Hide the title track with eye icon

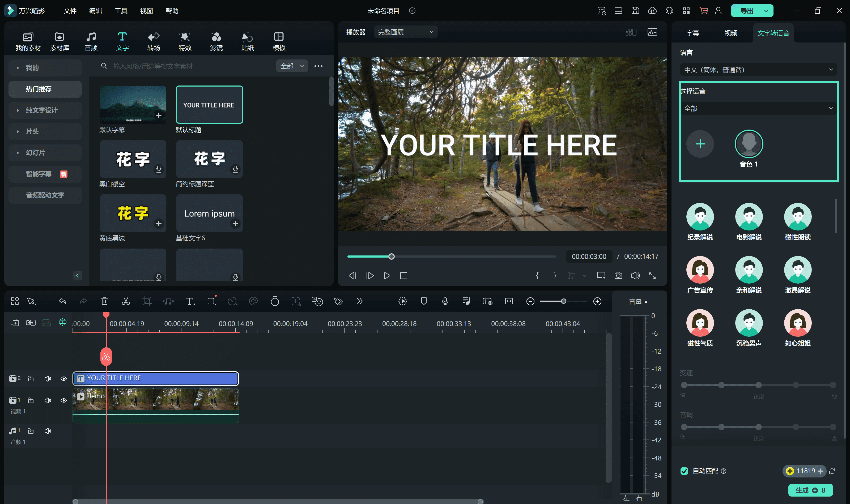point(63,379)
